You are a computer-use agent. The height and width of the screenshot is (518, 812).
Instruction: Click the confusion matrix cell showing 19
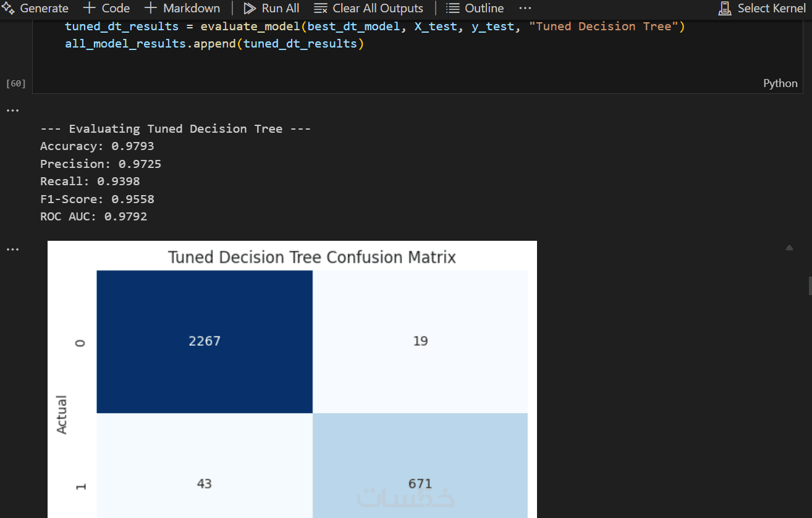point(420,341)
